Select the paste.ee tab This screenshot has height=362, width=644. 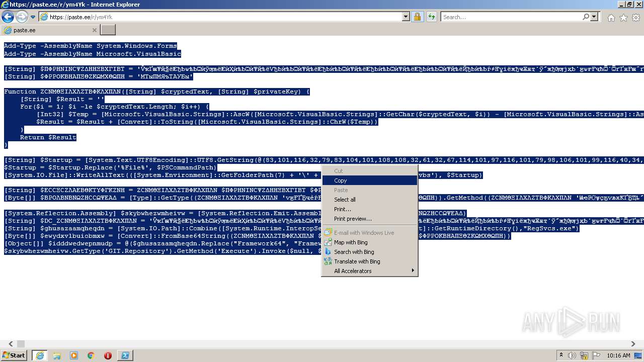tap(50, 30)
